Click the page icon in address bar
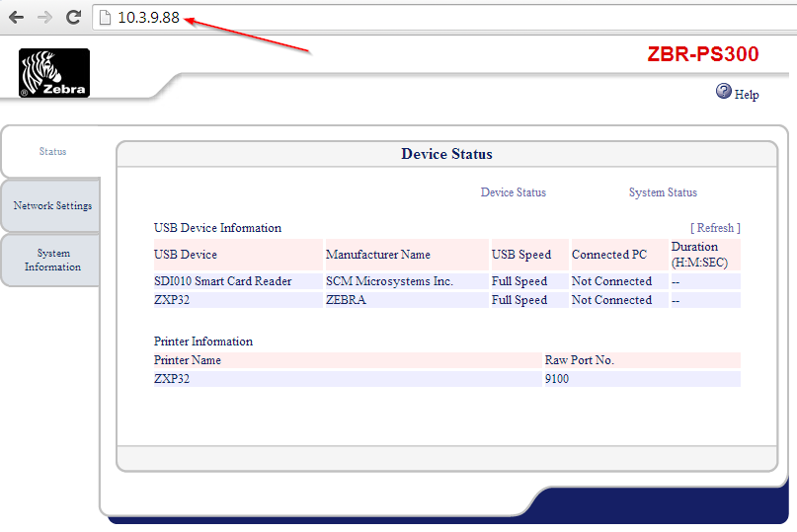 (x=106, y=18)
